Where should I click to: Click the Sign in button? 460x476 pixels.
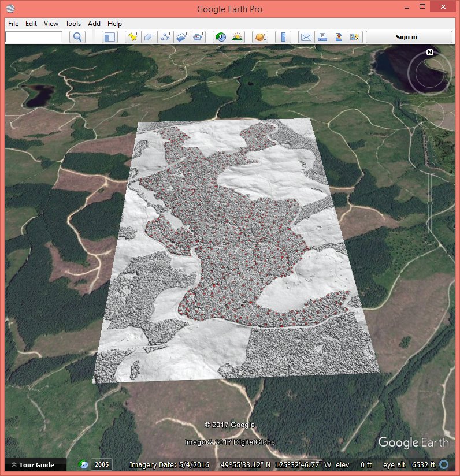pyautogui.click(x=406, y=37)
